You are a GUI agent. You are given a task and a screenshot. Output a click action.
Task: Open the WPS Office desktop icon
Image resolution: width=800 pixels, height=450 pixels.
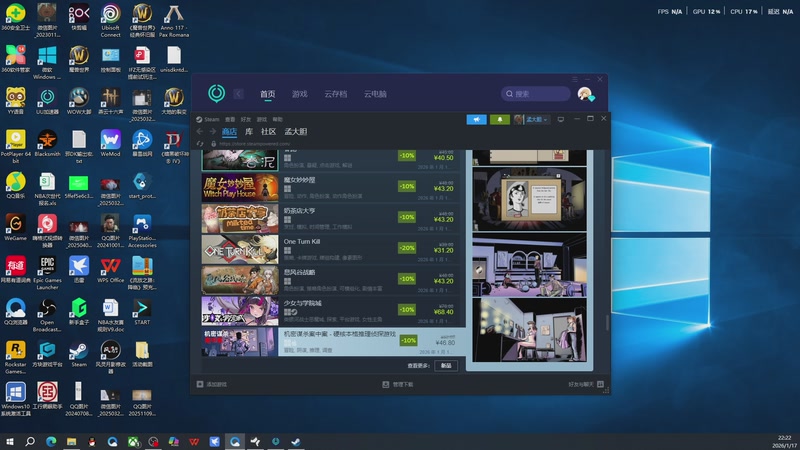point(110,269)
